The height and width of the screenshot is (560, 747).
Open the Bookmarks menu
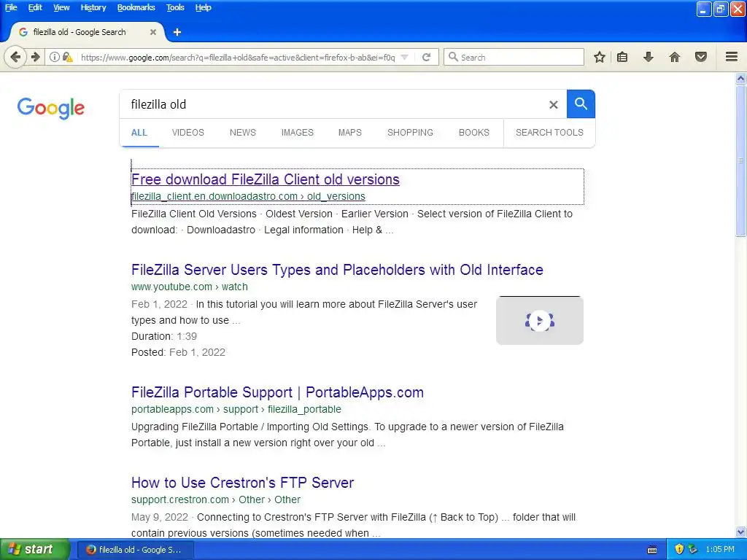(136, 7)
